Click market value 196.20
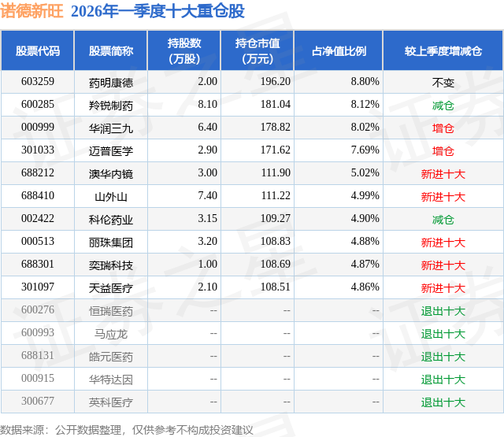The width and height of the screenshot is (504, 437). 276,81
